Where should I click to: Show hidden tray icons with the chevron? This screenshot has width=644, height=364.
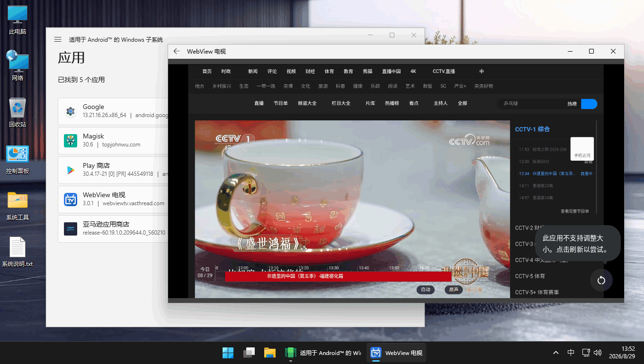pyautogui.click(x=556, y=353)
